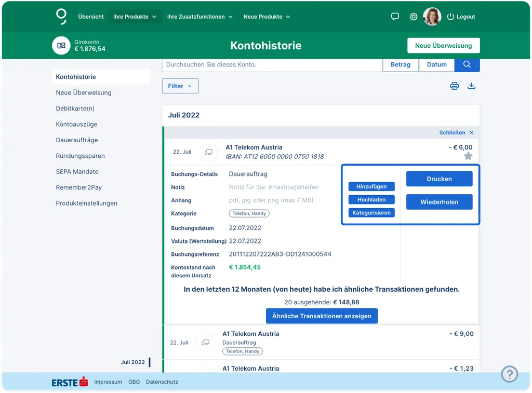The image size is (532, 393).
Task: Click the 20 ausgehende: € 148,88 summary
Action: click(x=322, y=302)
